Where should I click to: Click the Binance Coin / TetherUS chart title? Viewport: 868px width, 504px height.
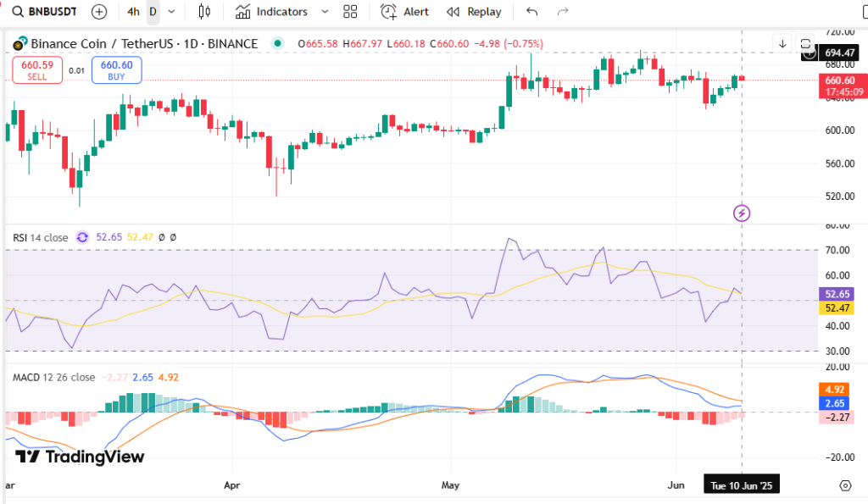144,44
